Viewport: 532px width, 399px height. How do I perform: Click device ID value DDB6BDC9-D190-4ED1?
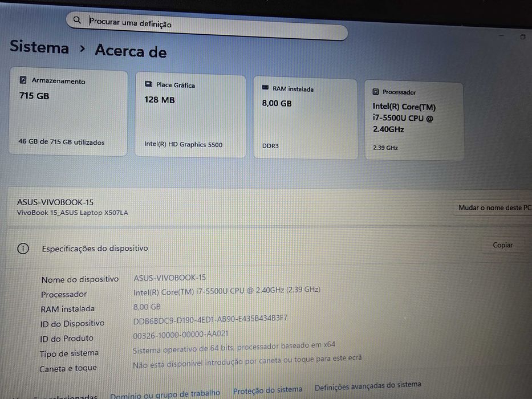click(x=210, y=320)
